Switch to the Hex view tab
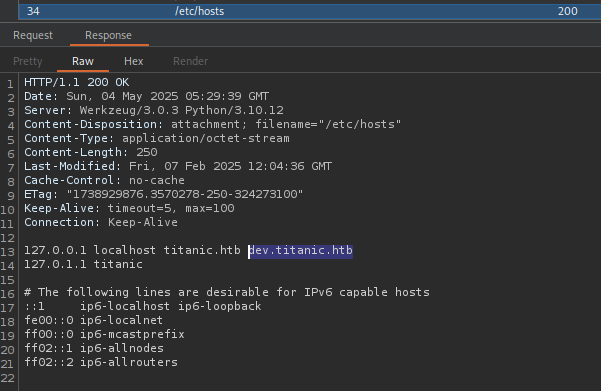601x391 pixels. (133, 61)
